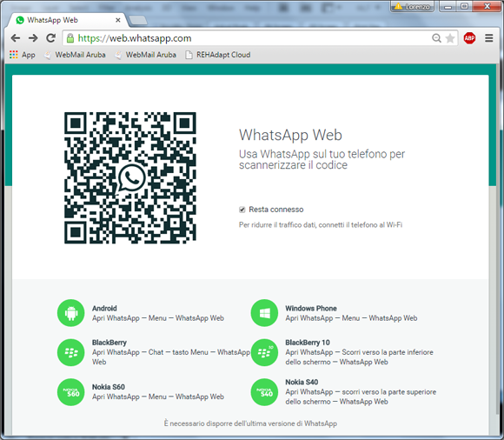Click the BlackBerry 10 logo icon
504x440 pixels.
[264, 352]
